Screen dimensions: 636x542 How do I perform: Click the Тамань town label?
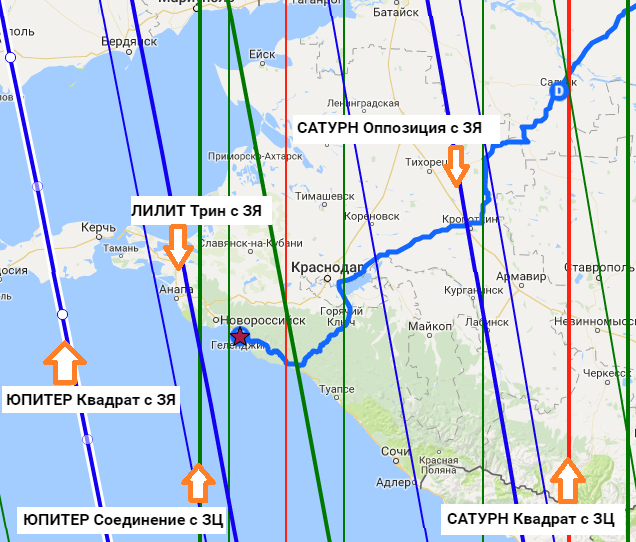pos(120,248)
